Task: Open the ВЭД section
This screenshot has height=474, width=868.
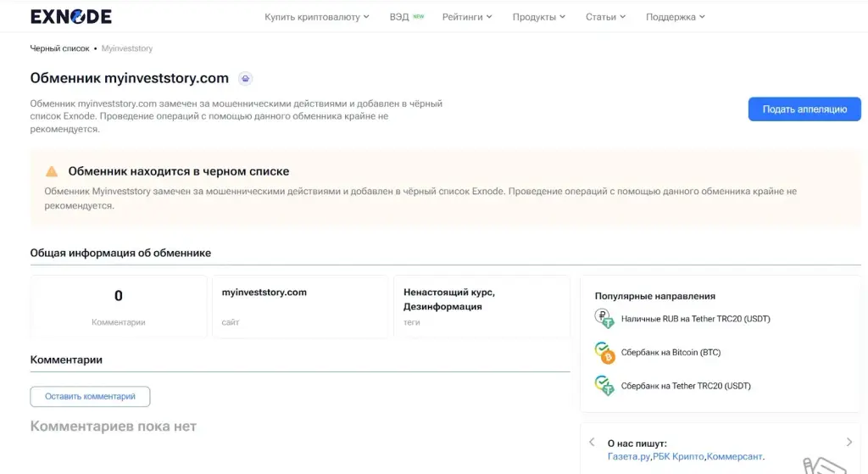Action: (x=406, y=17)
